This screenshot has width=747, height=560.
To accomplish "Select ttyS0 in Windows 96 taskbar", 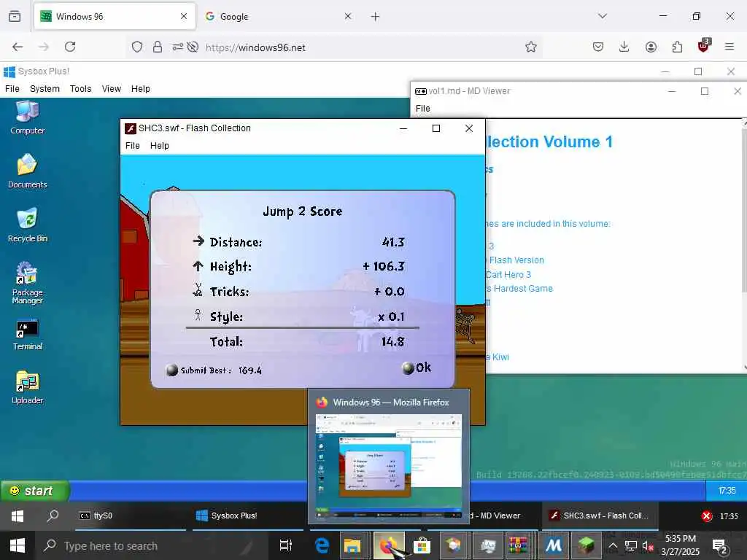I will pyautogui.click(x=130, y=516).
